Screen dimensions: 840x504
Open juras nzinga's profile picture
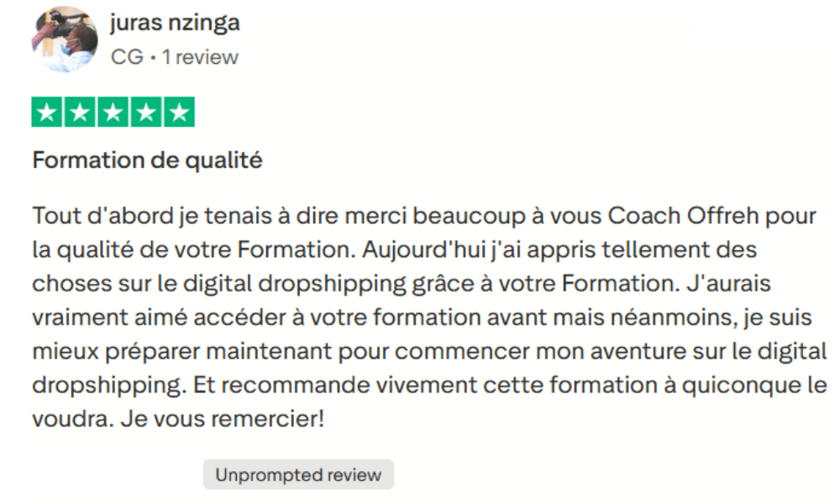click(x=65, y=39)
